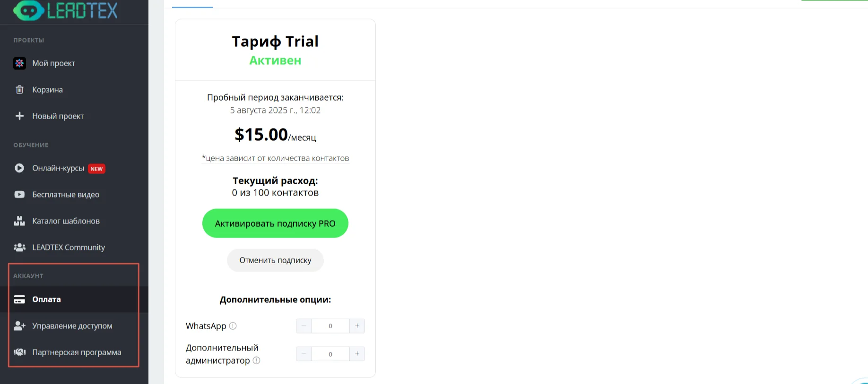This screenshot has width=868, height=384.
Task: Open Бесплатные видео video icon
Action: [19, 194]
